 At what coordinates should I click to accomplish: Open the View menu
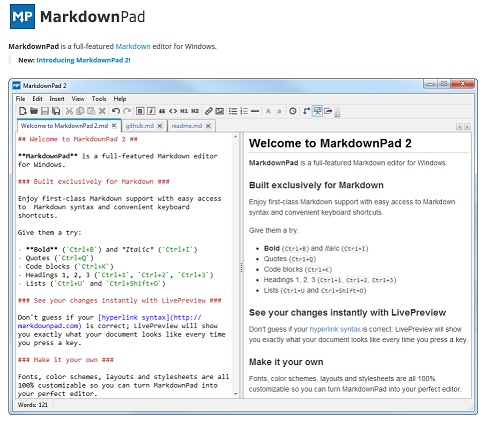pos(78,99)
